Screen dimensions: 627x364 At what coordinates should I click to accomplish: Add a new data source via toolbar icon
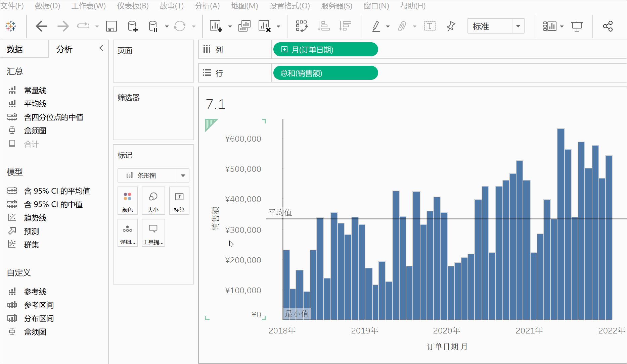pos(132,26)
